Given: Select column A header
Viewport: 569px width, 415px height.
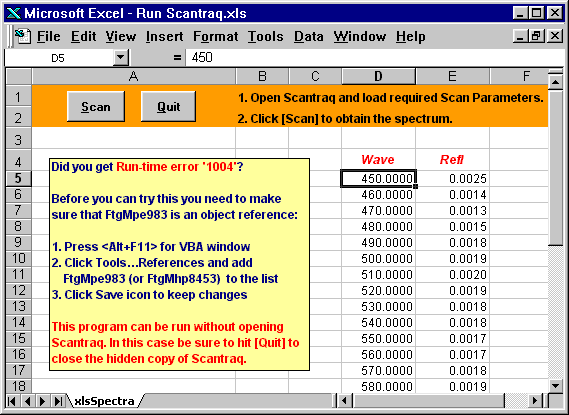Looking at the screenshot, I should [134, 77].
